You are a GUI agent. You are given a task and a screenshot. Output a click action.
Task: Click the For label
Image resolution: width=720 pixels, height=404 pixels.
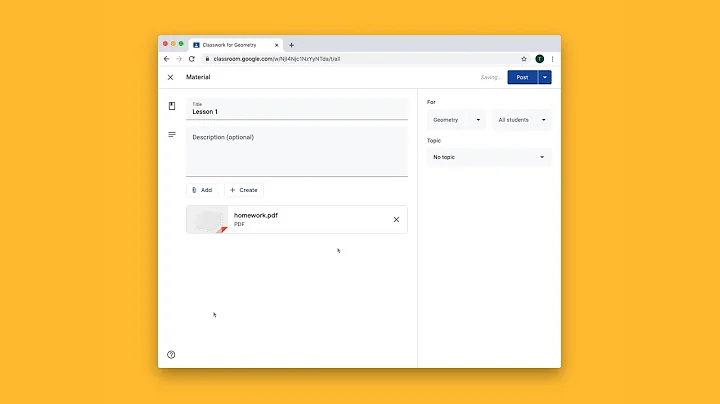pos(431,102)
